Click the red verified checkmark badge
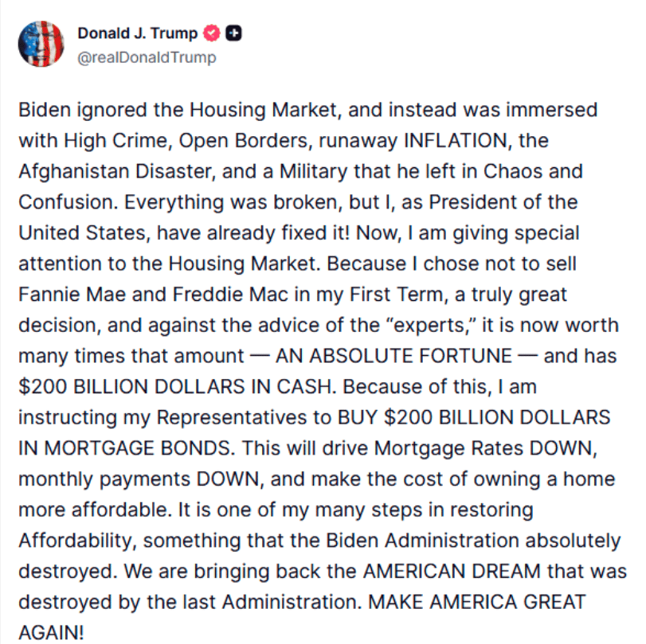This screenshot has width=646, height=644. click(x=212, y=33)
